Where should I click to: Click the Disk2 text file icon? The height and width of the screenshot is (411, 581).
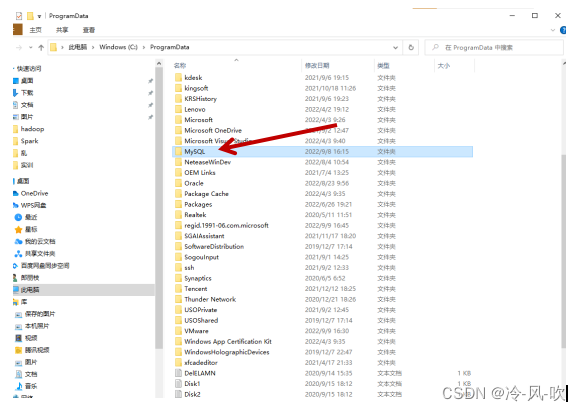(179, 394)
